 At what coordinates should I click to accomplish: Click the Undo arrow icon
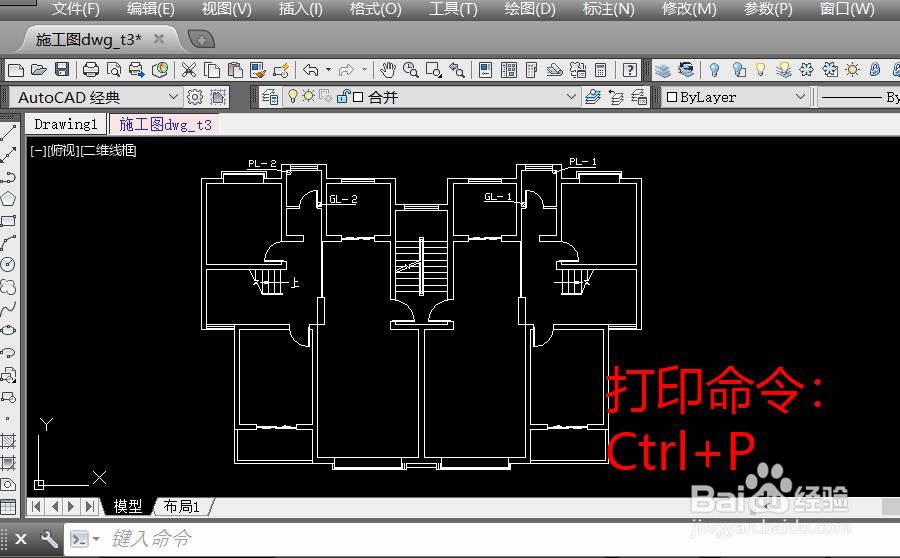[x=311, y=70]
